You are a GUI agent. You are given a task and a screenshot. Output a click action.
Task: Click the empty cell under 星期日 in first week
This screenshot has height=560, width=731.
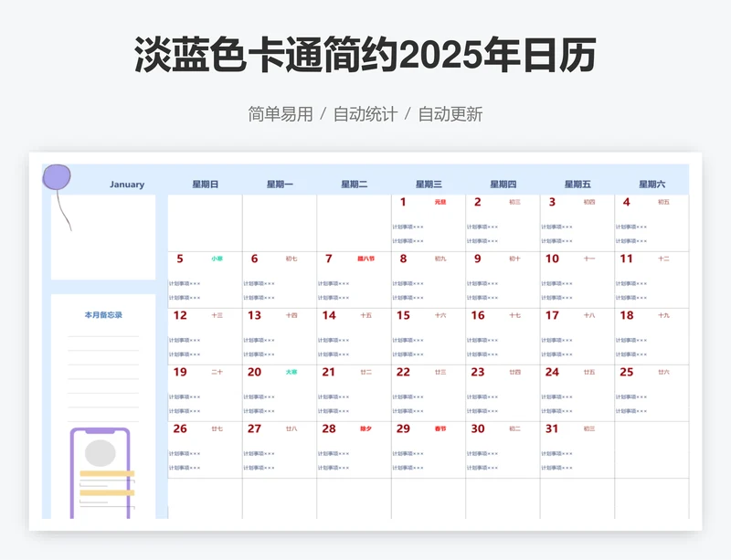coord(205,223)
